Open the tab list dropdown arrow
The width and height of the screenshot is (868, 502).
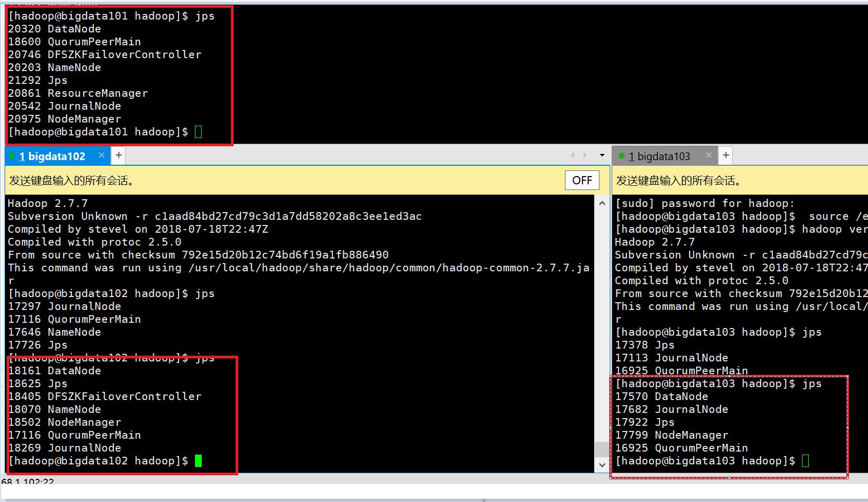point(602,155)
